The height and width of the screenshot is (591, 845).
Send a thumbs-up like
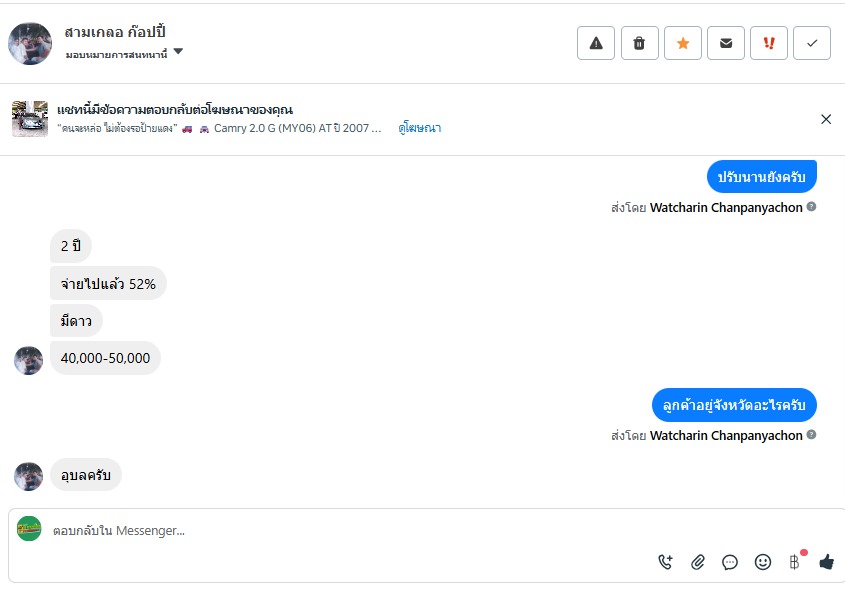[x=826, y=562]
